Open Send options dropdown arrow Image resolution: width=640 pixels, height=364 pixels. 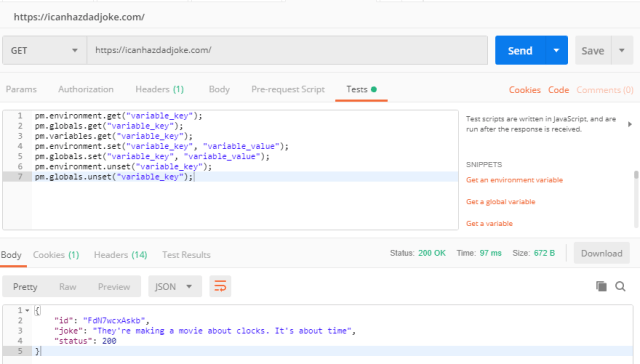tap(556, 50)
